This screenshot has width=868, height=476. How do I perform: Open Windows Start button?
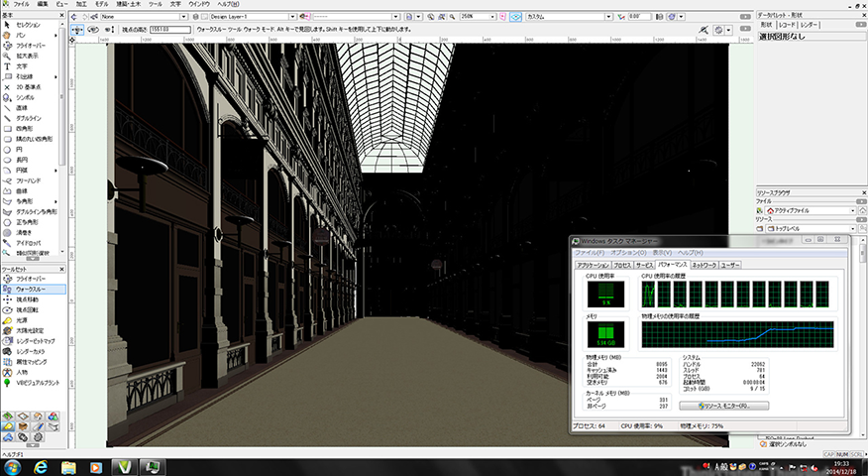coord(12,467)
